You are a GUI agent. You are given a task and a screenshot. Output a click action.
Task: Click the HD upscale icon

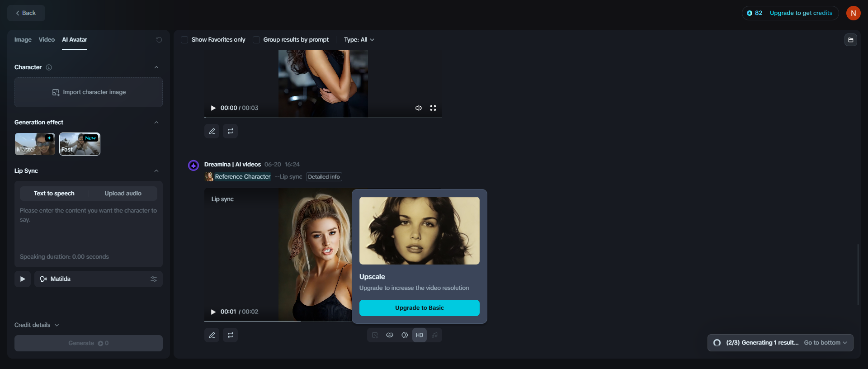420,335
